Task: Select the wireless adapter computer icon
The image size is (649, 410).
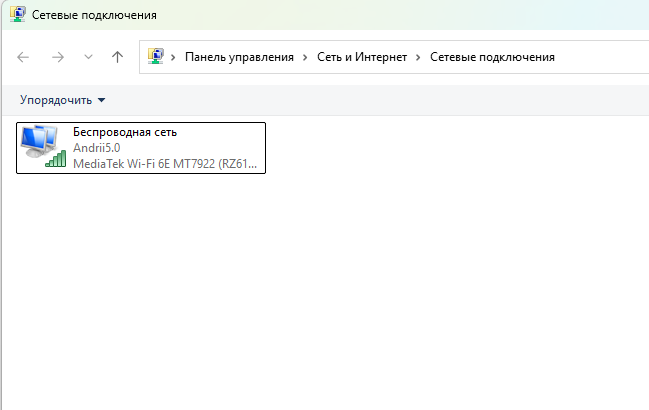Action: tap(40, 141)
